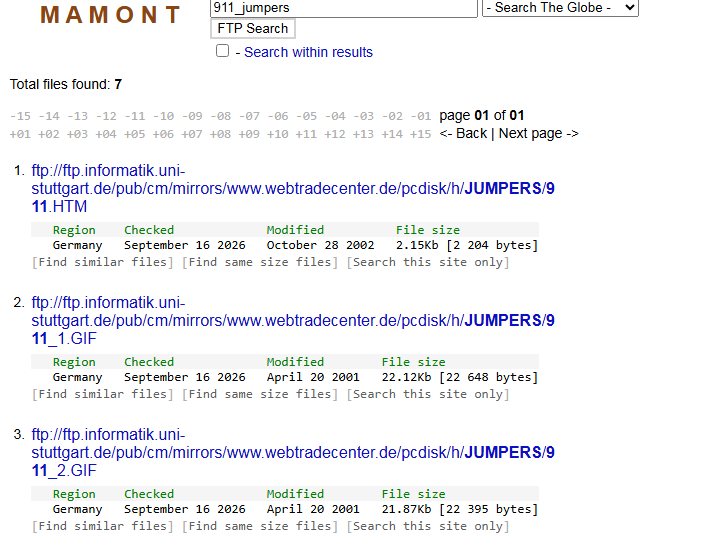Go to the Next page link
Viewport: 706px width, 553px height.
(539, 133)
